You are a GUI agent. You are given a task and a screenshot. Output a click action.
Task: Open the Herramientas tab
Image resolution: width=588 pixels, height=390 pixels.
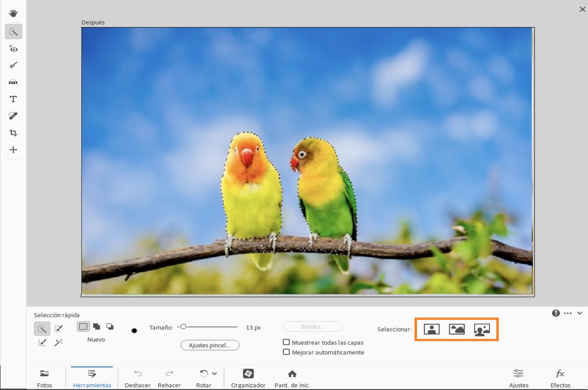click(x=92, y=378)
